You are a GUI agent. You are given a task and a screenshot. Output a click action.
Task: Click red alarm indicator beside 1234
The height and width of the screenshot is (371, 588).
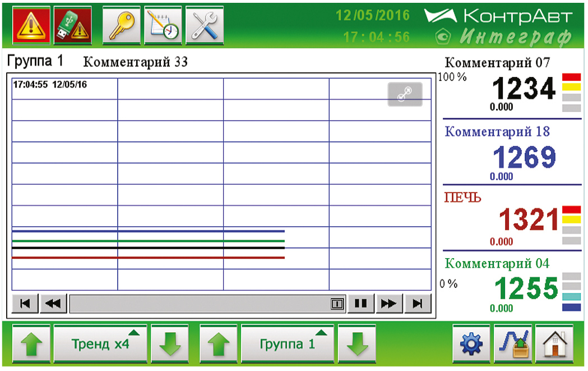click(x=571, y=77)
